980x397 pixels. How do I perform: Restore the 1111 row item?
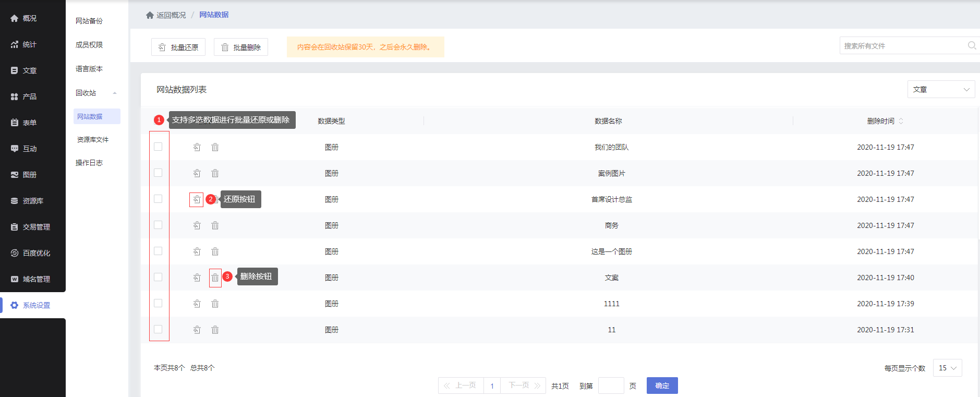197,304
